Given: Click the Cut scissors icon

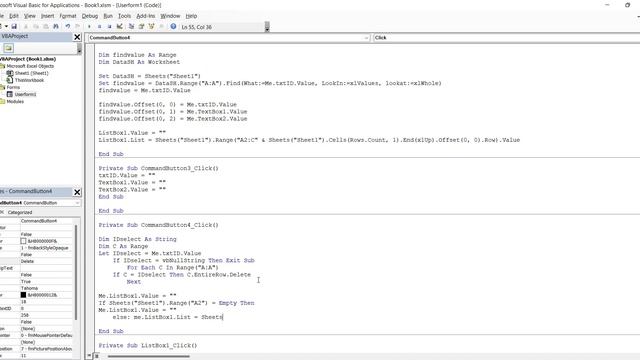Looking at the screenshot, I should pos(26,27).
